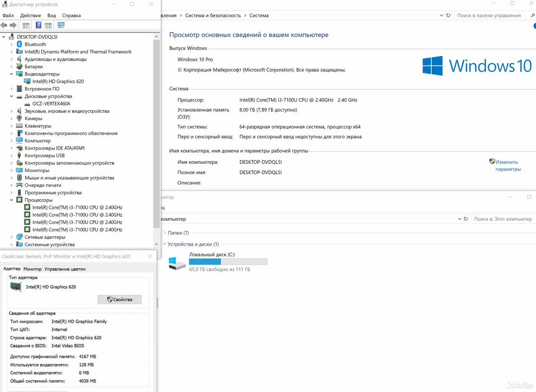Image resolution: width=536 pixels, height=392 pixels.
Task: Expand Звуковые, игровые и видеоустройства node
Action: tap(12, 111)
